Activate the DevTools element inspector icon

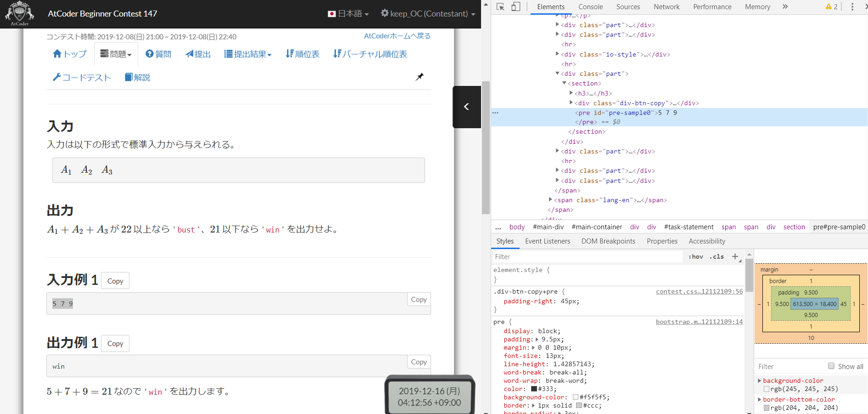[x=501, y=7]
